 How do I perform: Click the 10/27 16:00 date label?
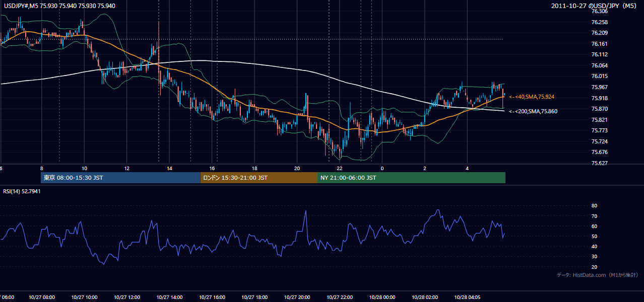[212, 297]
